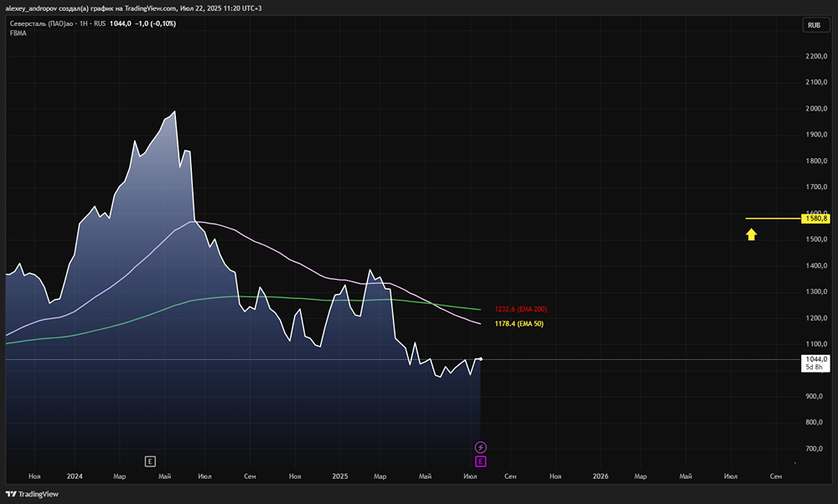Click the red EMA 200 label

tap(520, 309)
